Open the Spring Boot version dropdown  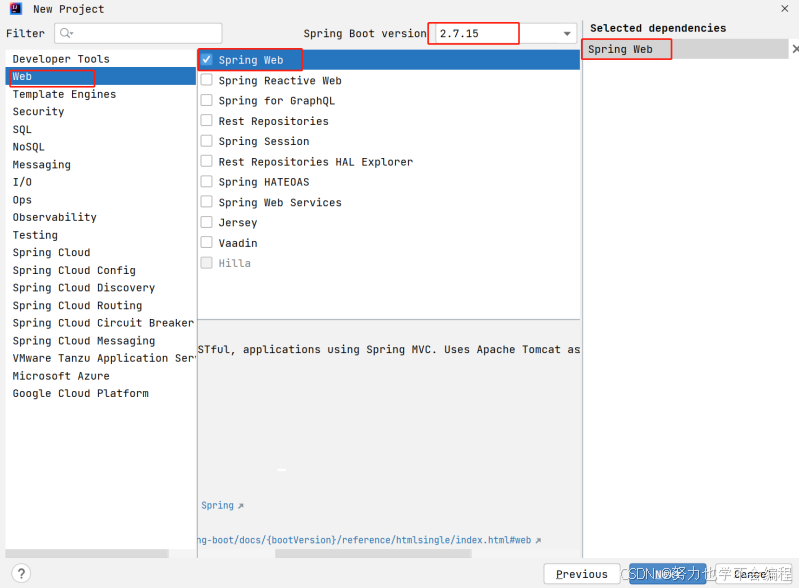pos(567,34)
